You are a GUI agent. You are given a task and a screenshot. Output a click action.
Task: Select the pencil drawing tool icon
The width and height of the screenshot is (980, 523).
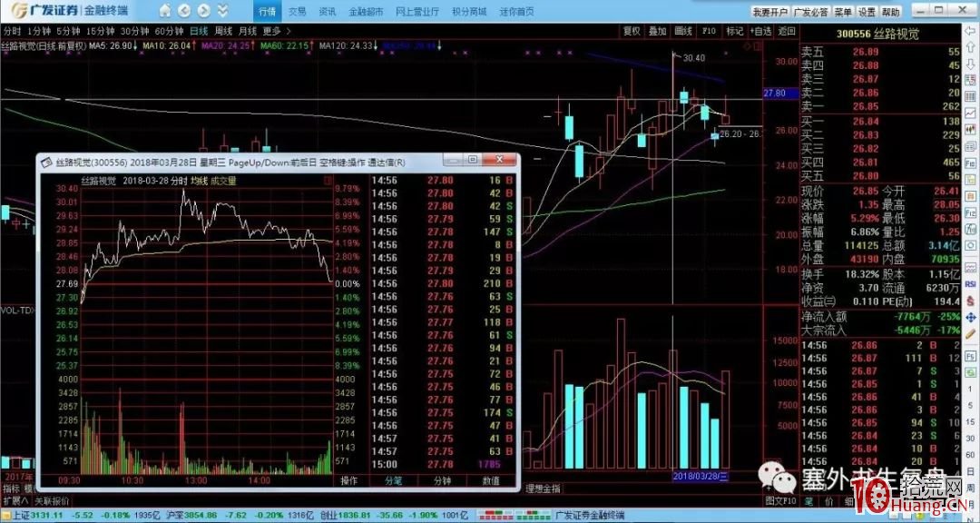[971, 336]
